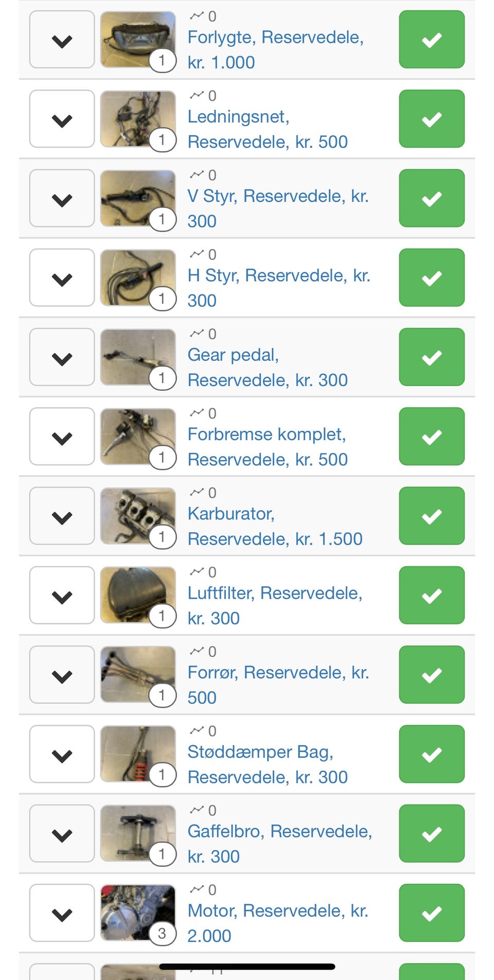Screen dimensions: 494x980
Task: Expand the dropdown for Ledningsnet listing
Action: click(x=62, y=119)
